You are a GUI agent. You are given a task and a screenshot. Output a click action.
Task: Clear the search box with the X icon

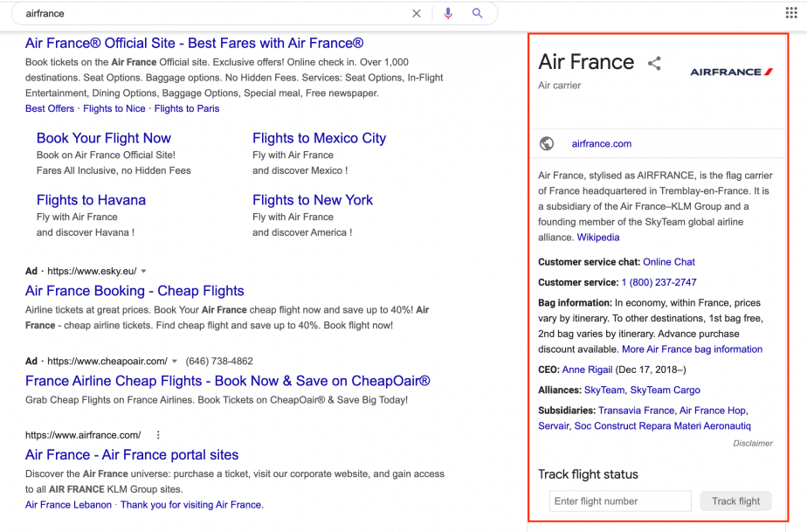[x=417, y=13]
